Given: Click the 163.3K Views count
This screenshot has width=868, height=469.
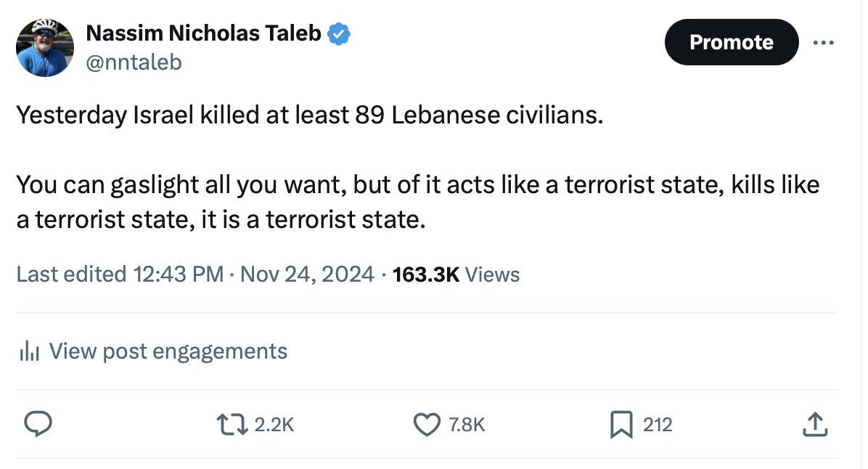Looking at the screenshot, I should coord(456,274).
